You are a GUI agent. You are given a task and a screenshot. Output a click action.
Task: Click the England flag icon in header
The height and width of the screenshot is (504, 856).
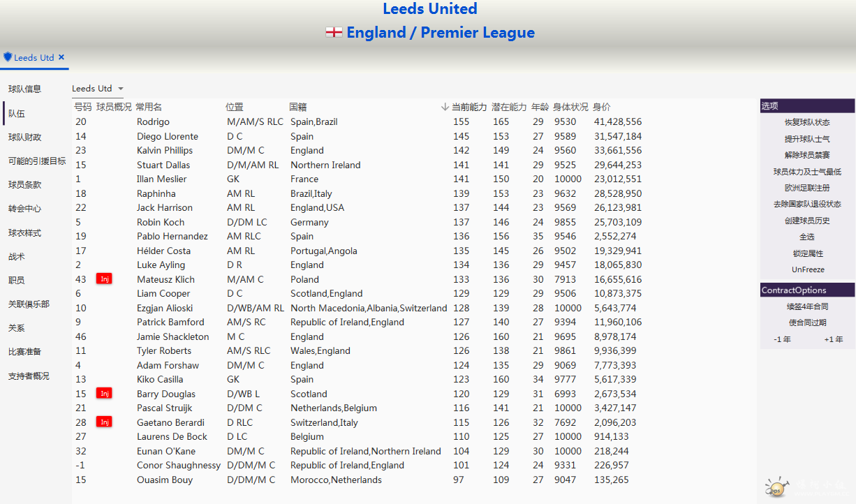coord(334,33)
